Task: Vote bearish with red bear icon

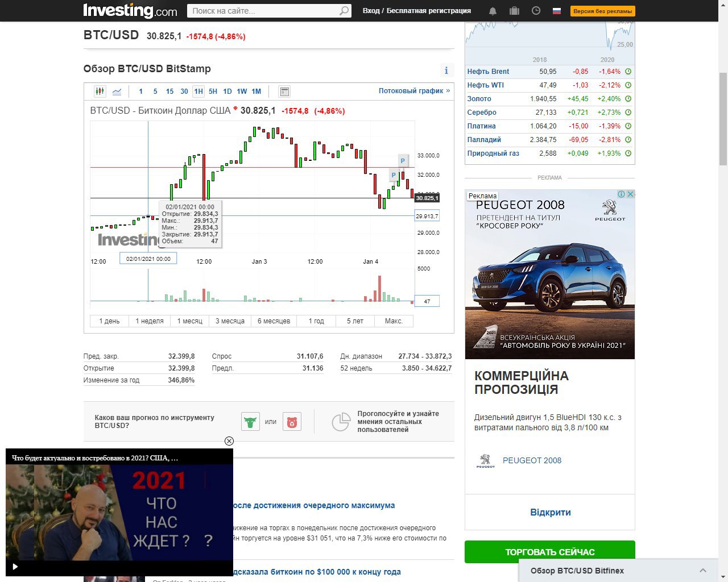Action: pos(292,422)
